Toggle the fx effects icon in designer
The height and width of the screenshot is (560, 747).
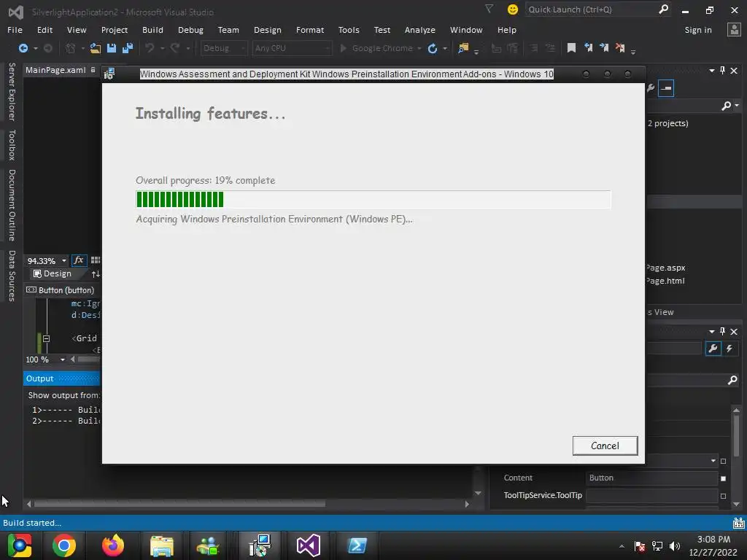[x=79, y=260]
